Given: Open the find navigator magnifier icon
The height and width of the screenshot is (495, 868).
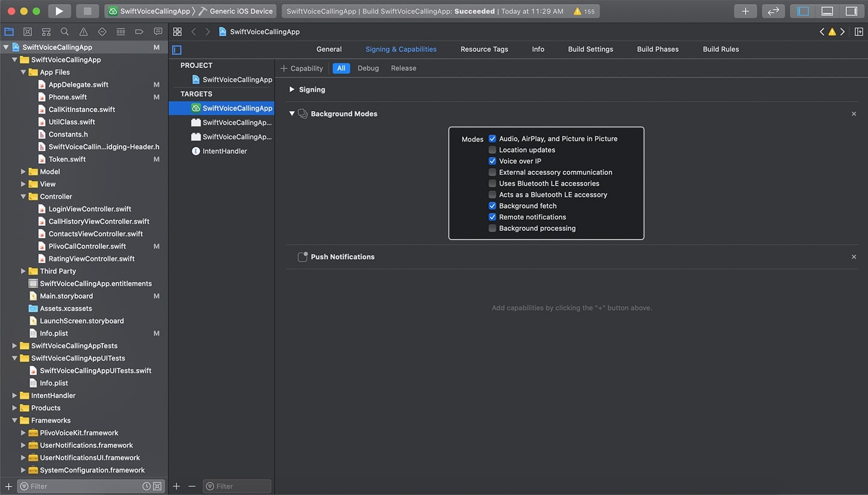Looking at the screenshot, I should click(64, 32).
